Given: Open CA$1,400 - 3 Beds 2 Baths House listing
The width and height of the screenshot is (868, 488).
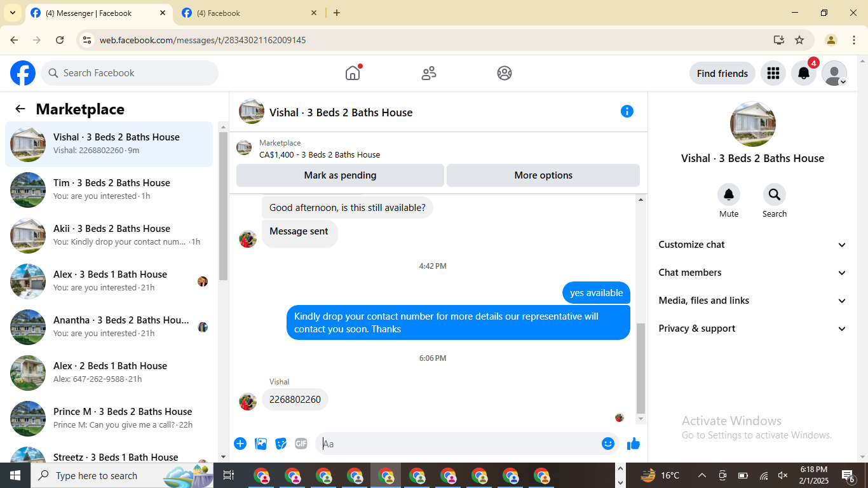Looking at the screenshot, I should coord(320,154).
